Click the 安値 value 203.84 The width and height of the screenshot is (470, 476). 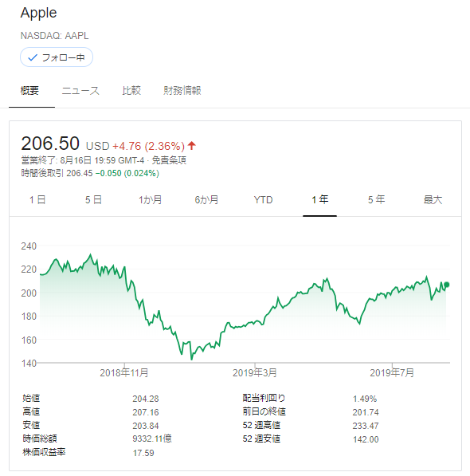[146, 426]
